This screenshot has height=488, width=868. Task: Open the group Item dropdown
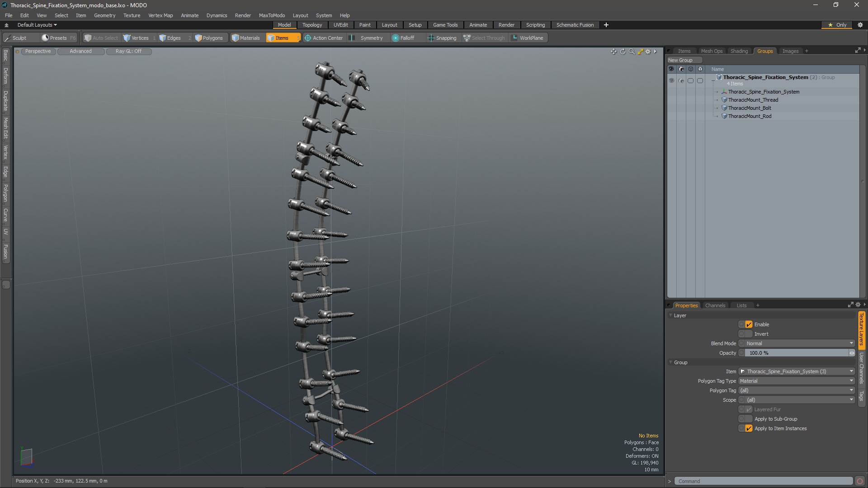tap(797, 371)
